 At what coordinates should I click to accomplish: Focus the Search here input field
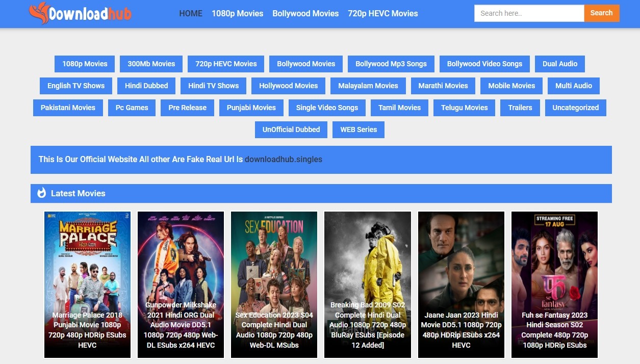[529, 13]
